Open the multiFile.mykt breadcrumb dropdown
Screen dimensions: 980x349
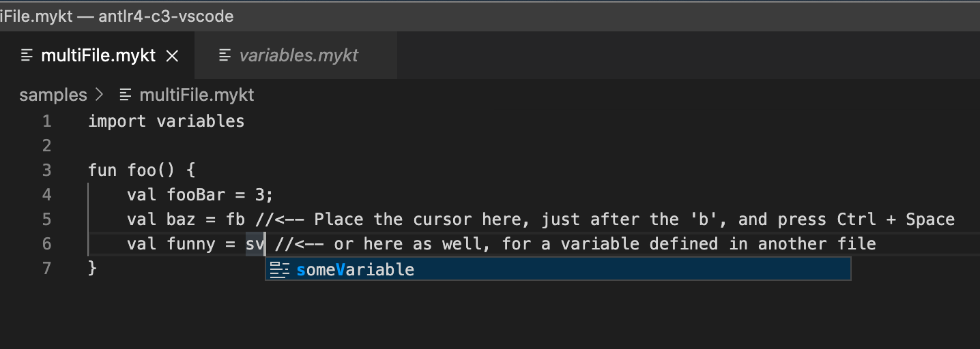click(x=197, y=95)
